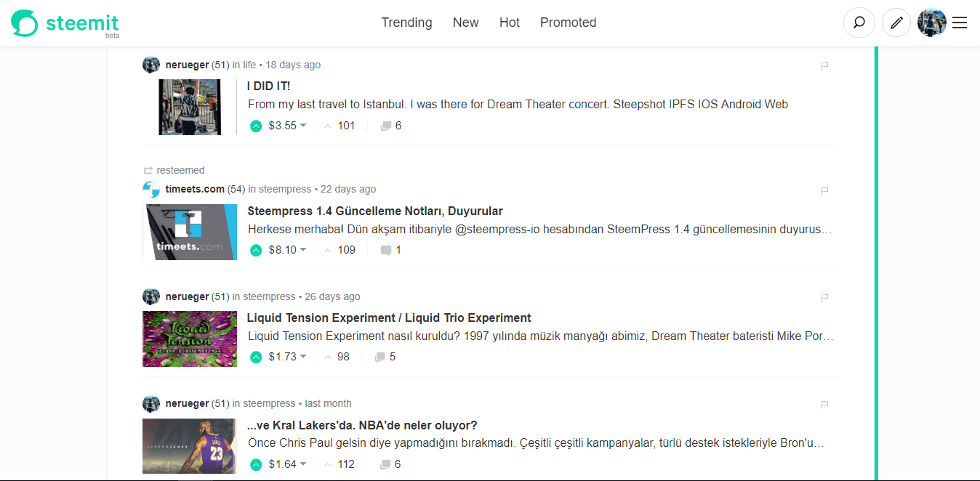
Task: Open the '18 days ago' timestamp link
Action: (x=293, y=65)
